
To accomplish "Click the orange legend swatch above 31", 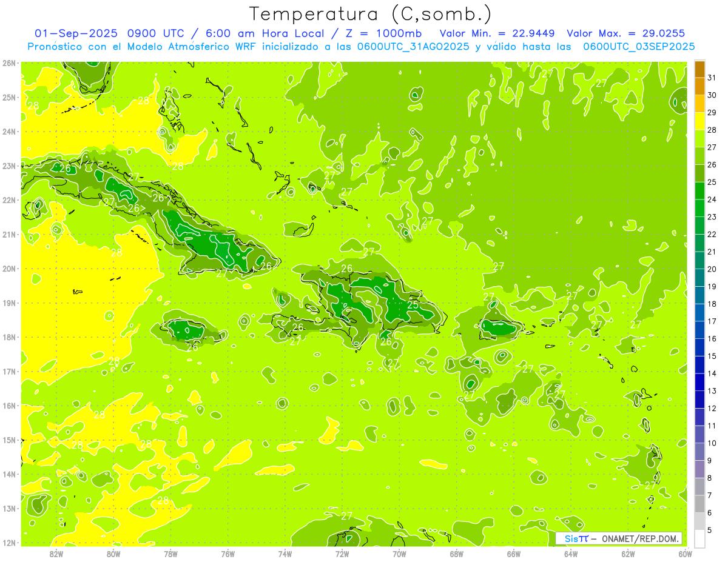I will point(699,69).
